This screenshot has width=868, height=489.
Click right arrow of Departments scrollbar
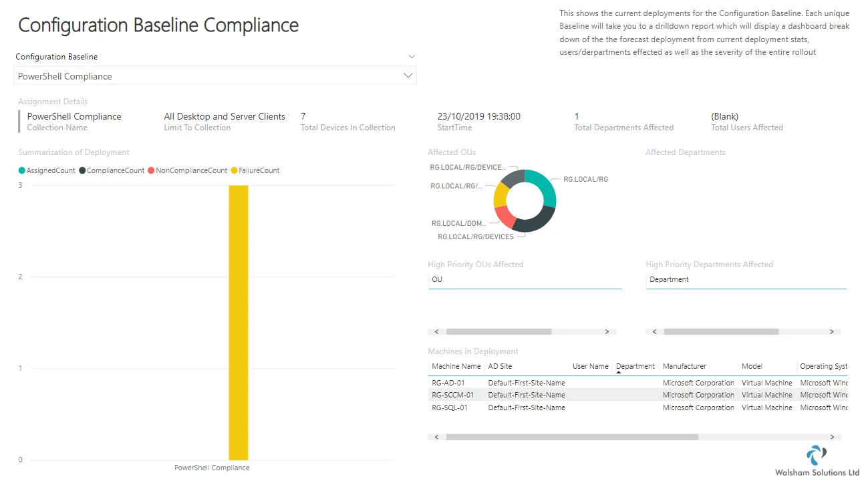coord(832,331)
